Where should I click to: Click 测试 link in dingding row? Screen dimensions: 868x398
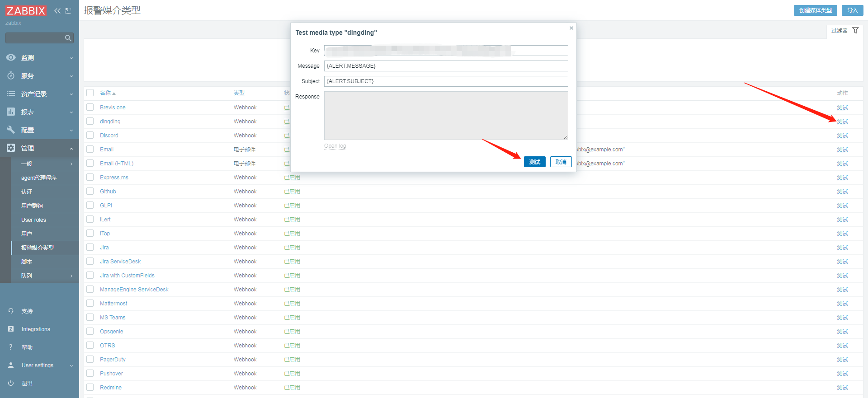[842, 121]
